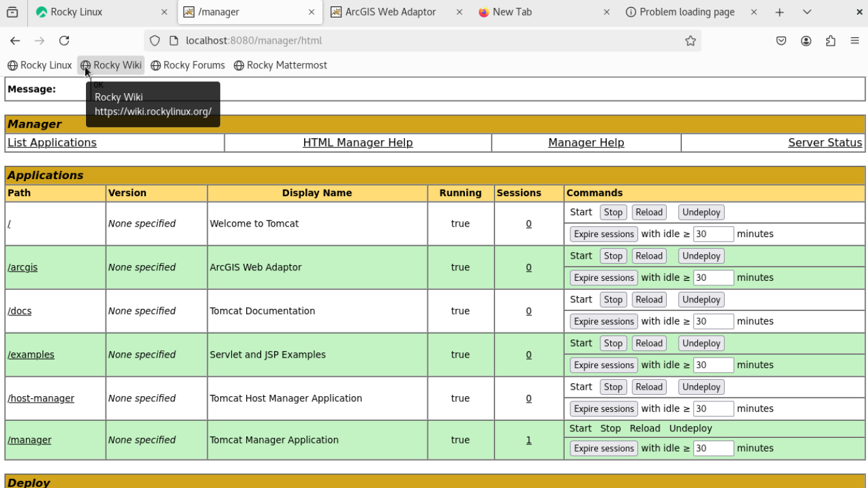Open the Rocky Linux bookmark
This screenshot has height=488, width=868.
coord(39,65)
